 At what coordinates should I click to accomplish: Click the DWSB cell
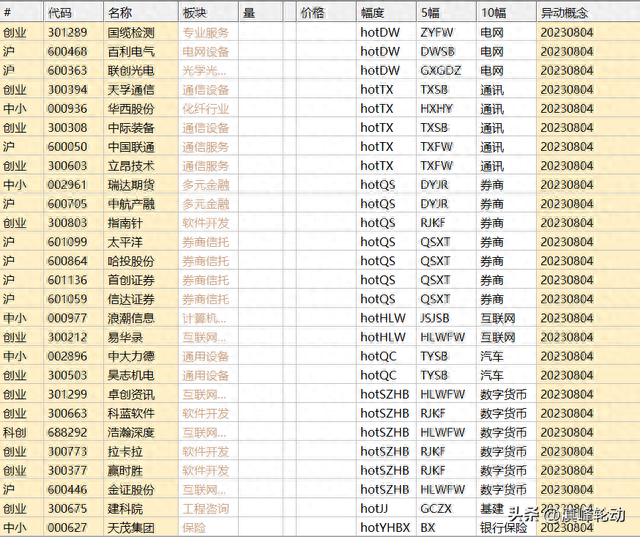point(438,51)
